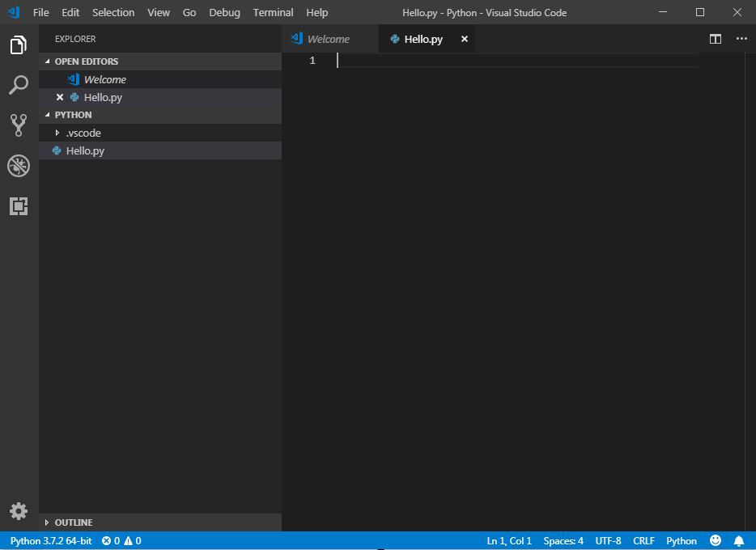This screenshot has width=756, height=550.
Task: Send feedback via smiley icon
Action: pos(715,540)
